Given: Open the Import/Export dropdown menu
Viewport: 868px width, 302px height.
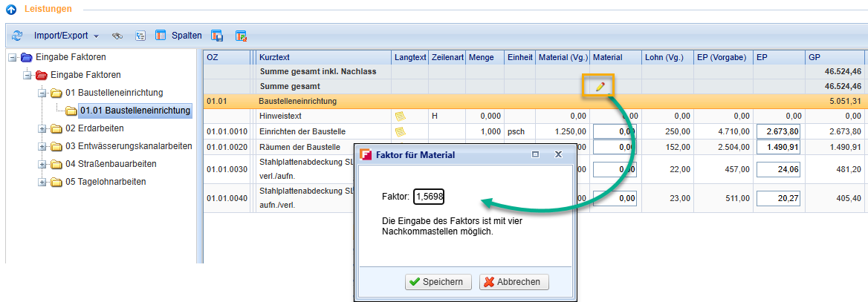Looking at the screenshot, I should coord(66,35).
